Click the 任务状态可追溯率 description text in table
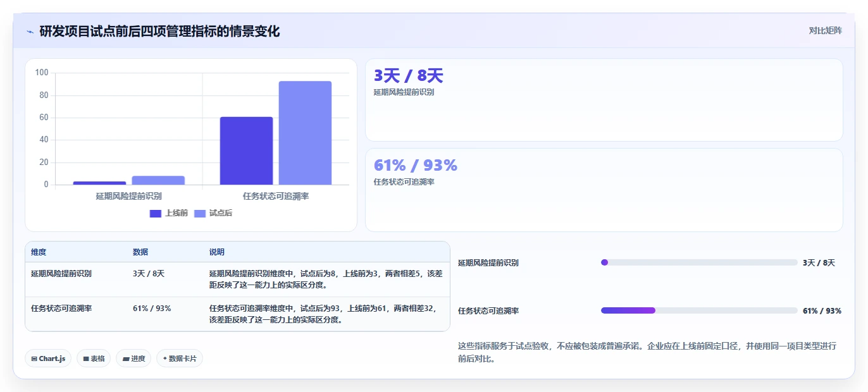Viewport: 868px width, 392px height. click(x=323, y=314)
